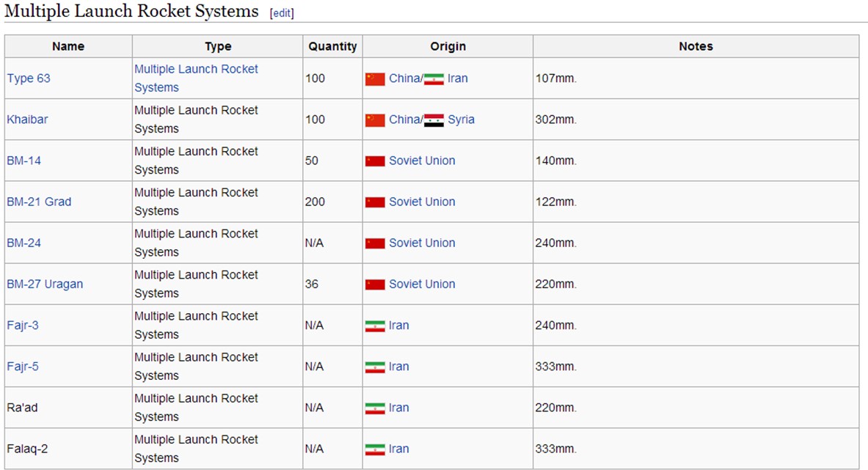Select the 302mm. note
This screenshot has height=470, width=868.
point(555,120)
